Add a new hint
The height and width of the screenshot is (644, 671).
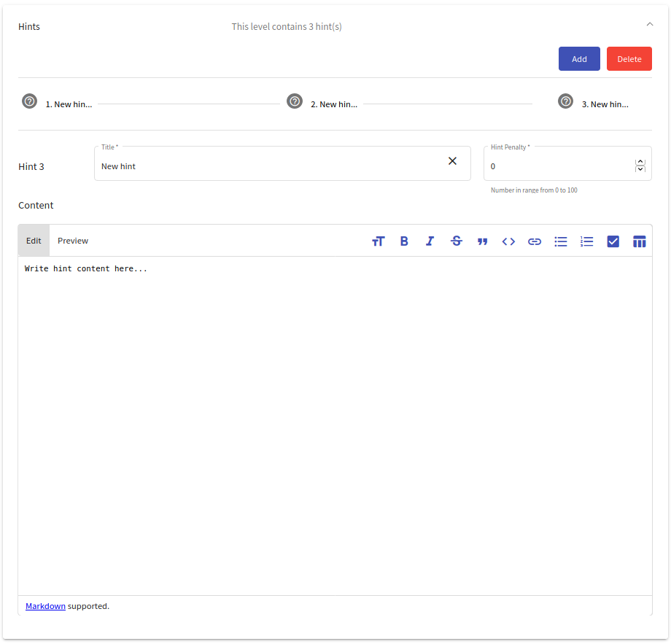point(579,59)
